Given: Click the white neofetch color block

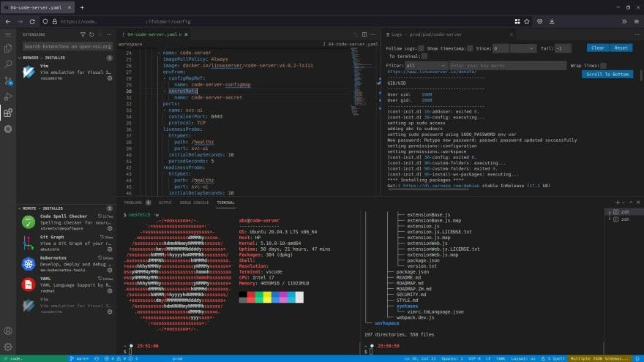Looking at the screenshot, I should click(299, 297).
